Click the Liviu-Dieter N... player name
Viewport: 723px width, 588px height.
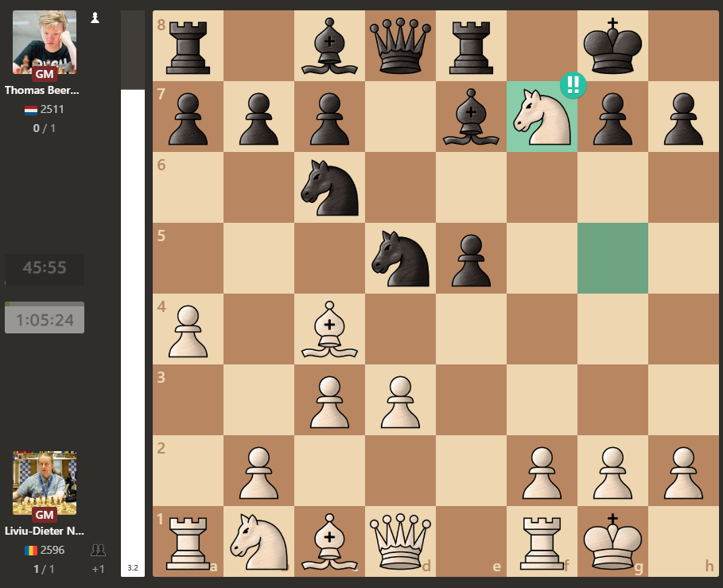coord(45,532)
